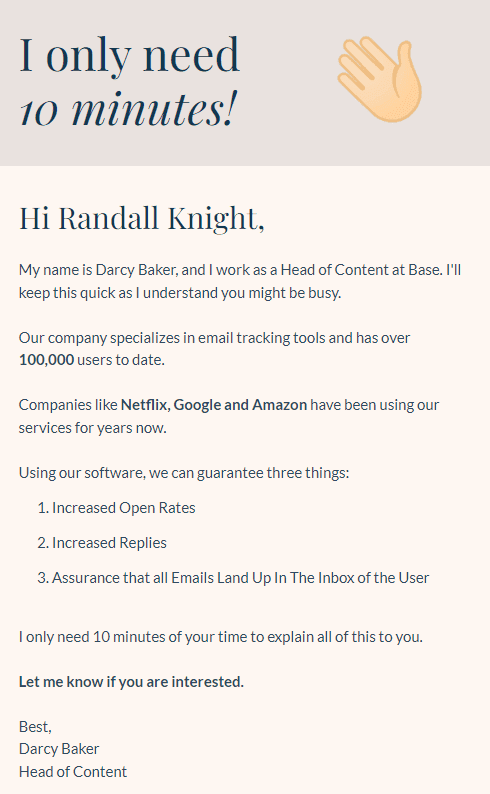Viewport: 490px width, 794px height.
Task: Click bold "Let me know if you are interested."
Action: 132,682
